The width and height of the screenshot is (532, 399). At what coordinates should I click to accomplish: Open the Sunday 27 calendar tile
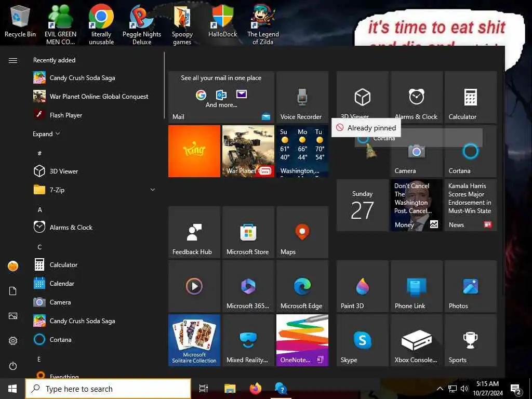(x=362, y=205)
